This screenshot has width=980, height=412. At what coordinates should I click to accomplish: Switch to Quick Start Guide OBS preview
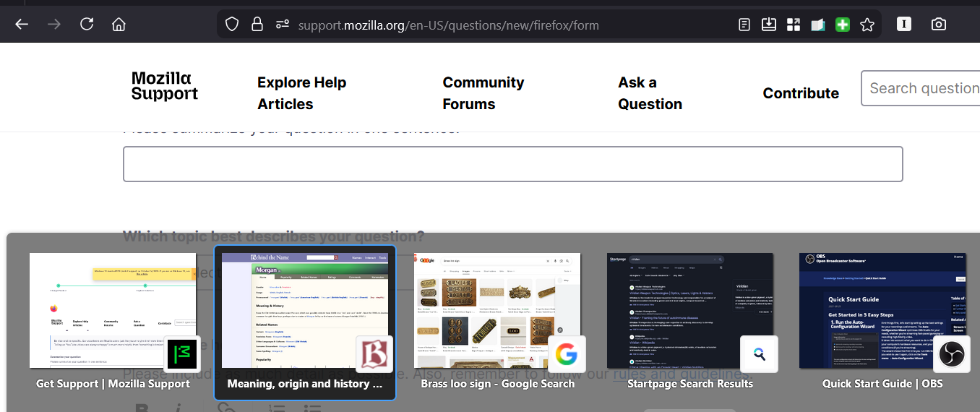click(x=882, y=311)
